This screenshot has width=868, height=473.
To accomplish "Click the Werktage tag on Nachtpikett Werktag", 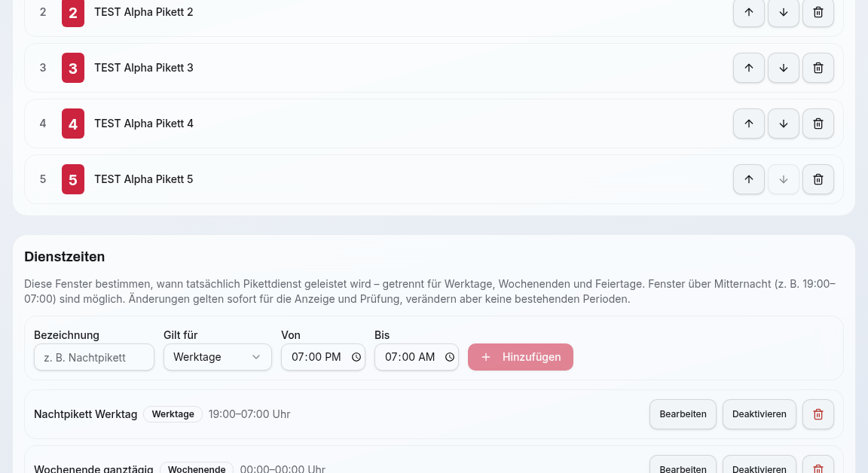I will click(x=173, y=414).
